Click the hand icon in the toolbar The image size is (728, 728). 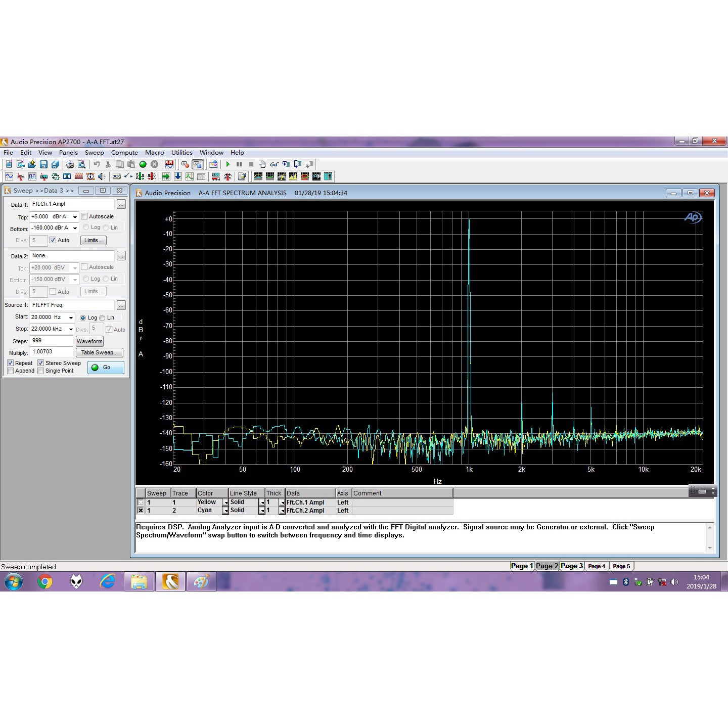(262, 164)
